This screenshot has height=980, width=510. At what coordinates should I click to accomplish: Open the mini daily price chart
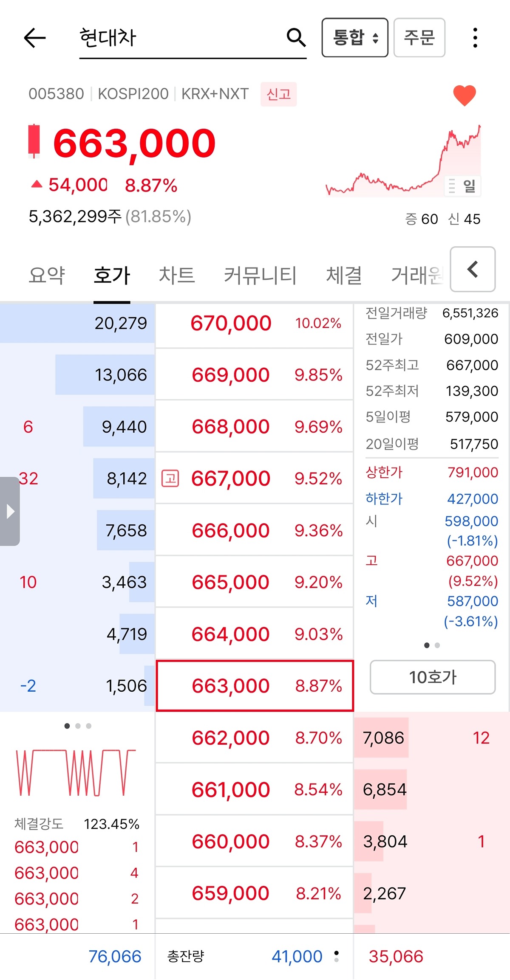click(x=403, y=161)
